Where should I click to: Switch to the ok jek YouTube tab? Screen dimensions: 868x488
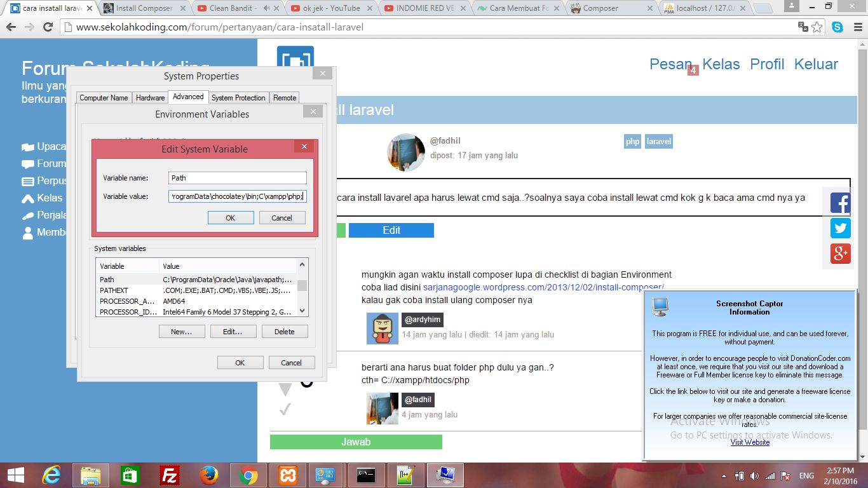[x=332, y=8]
